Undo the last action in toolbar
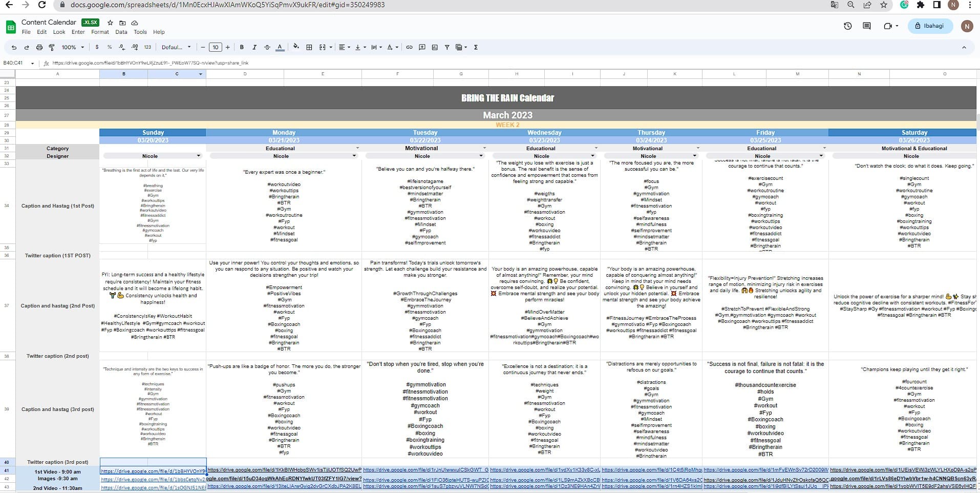The width and height of the screenshot is (980, 493). click(14, 47)
